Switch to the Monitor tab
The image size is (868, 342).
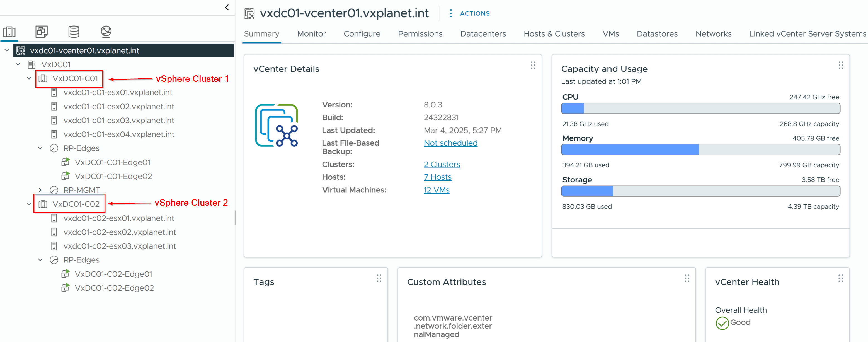(311, 34)
